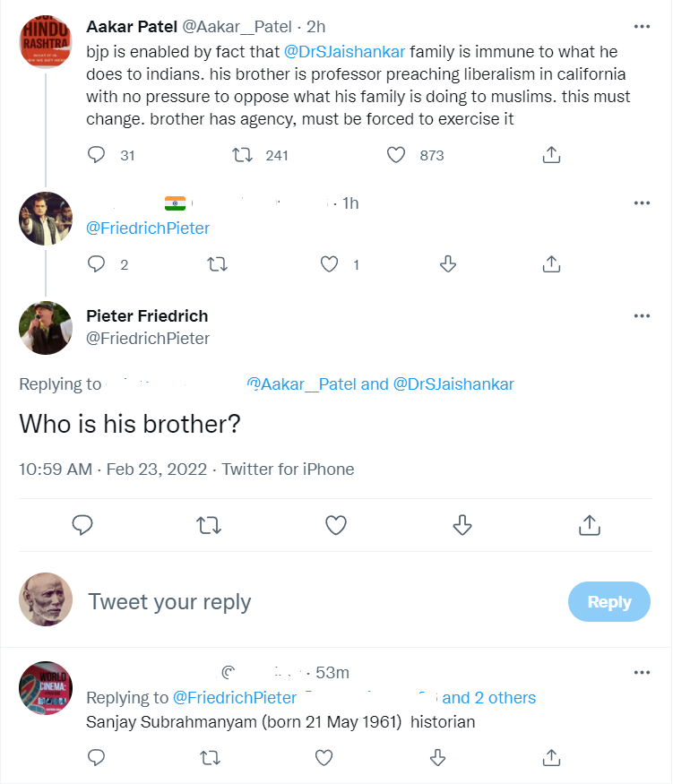
Task: Like the reply mentioning @FriedrichPieter
Action: pos(330,264)
